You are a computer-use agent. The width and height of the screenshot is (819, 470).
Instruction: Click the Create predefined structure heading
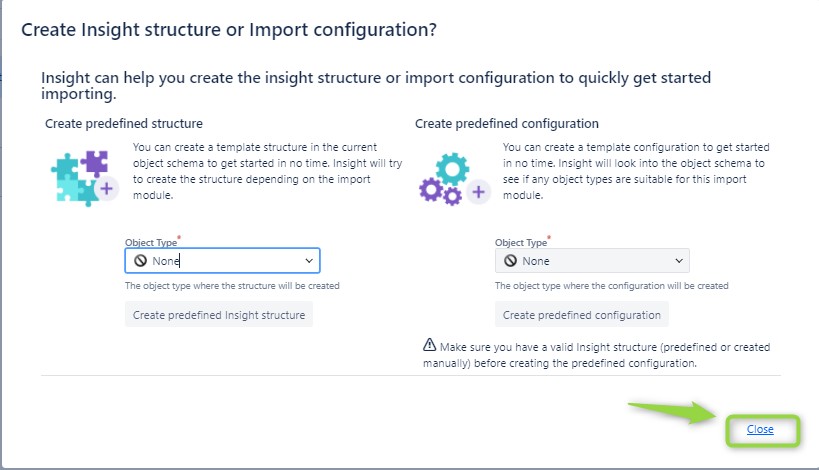click(124, 124)
